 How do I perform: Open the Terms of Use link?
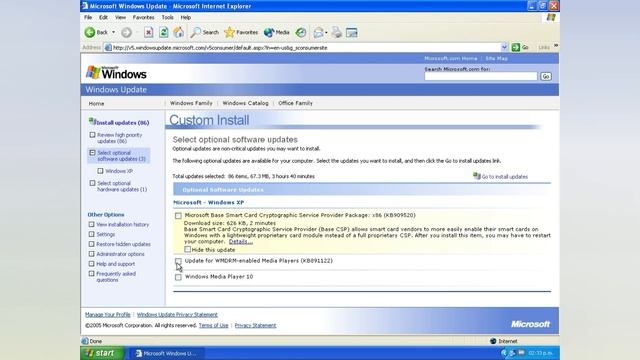[213, 325]
